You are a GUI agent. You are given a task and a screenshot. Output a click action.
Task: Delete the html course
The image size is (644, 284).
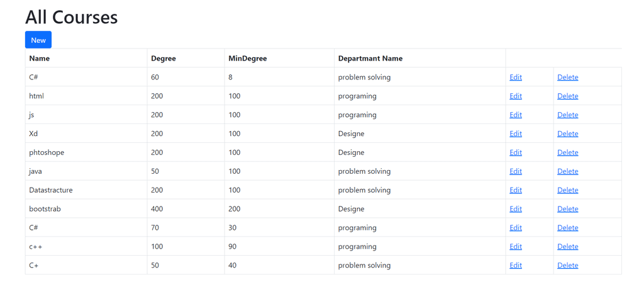click(568, 96)
